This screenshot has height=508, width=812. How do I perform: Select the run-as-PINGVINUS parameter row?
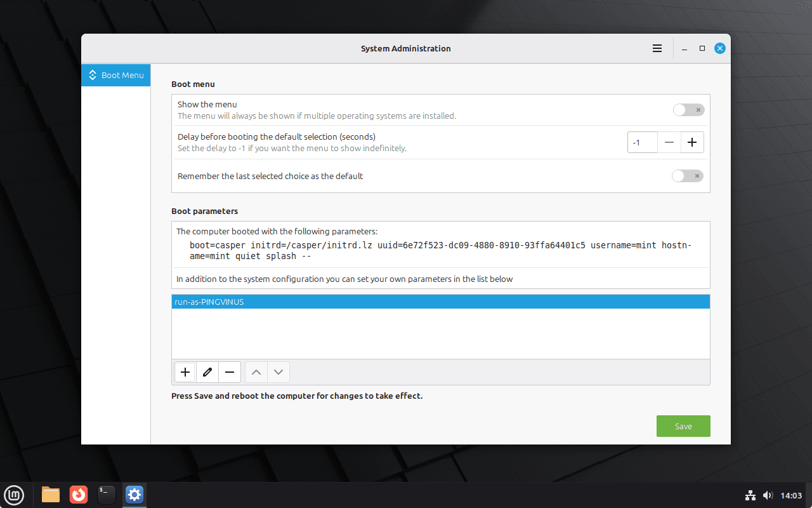click(440, 302)
